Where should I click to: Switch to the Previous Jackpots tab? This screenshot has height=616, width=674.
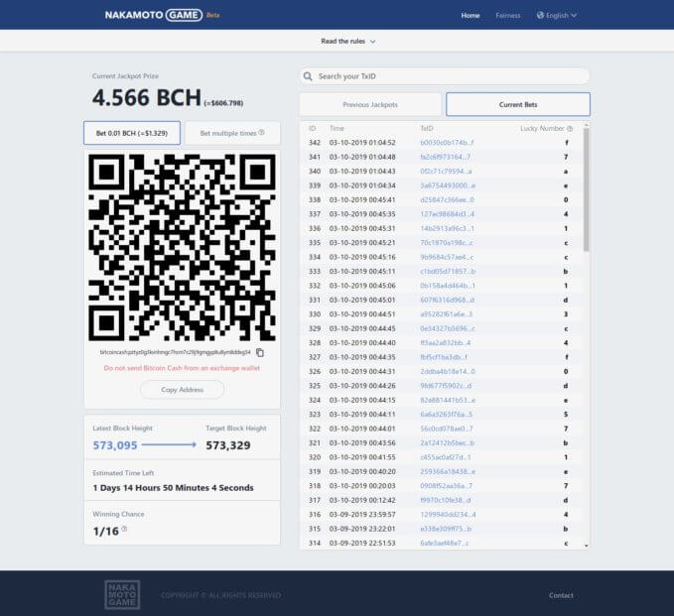369,104
